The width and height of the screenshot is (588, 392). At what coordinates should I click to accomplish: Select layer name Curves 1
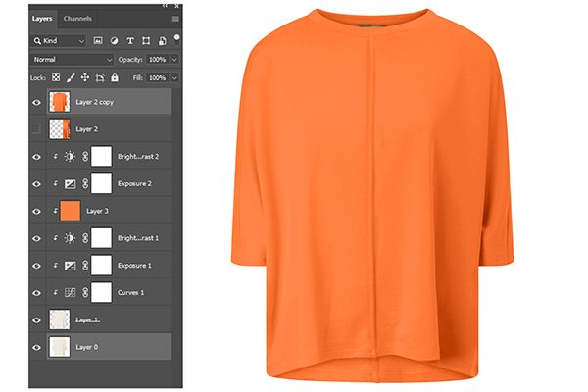tap(130, 293)
